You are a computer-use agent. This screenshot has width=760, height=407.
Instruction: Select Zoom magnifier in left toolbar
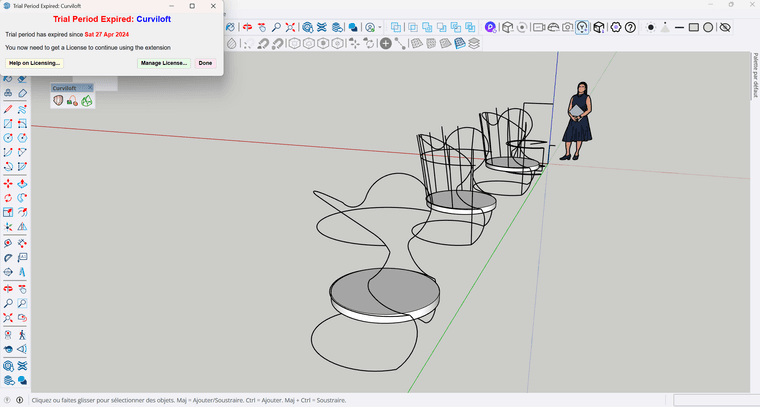(x=8, y=303)
